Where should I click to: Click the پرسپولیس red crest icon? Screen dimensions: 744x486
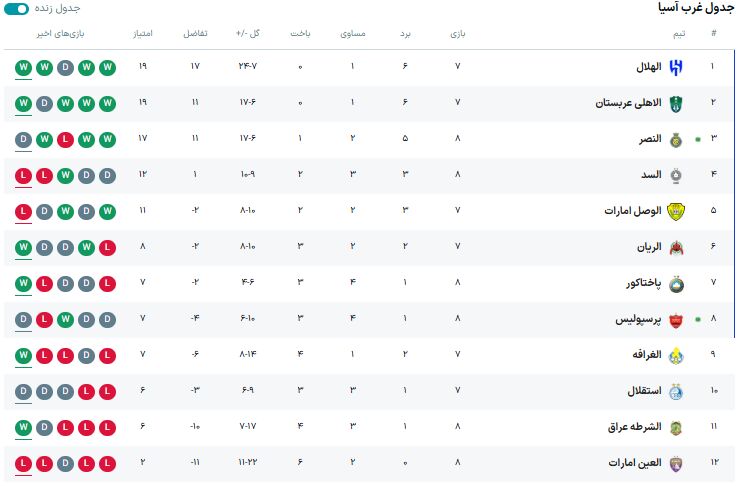point(673,319)
